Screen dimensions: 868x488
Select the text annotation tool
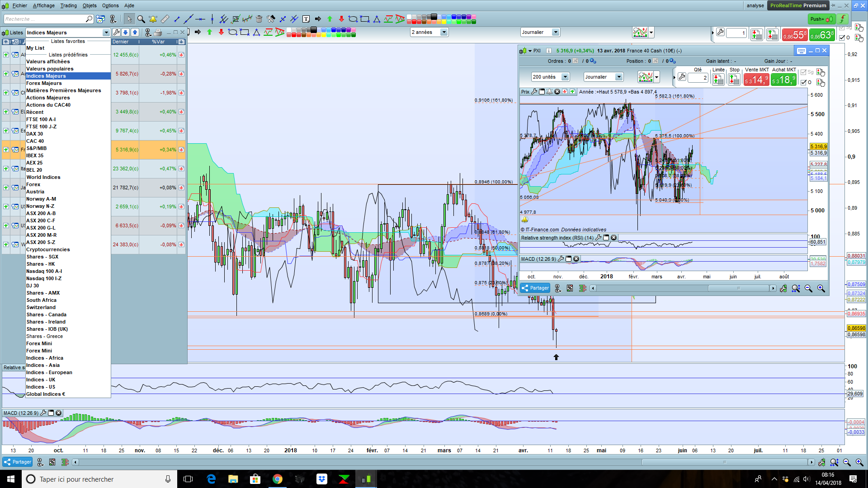tap(306, 19)
